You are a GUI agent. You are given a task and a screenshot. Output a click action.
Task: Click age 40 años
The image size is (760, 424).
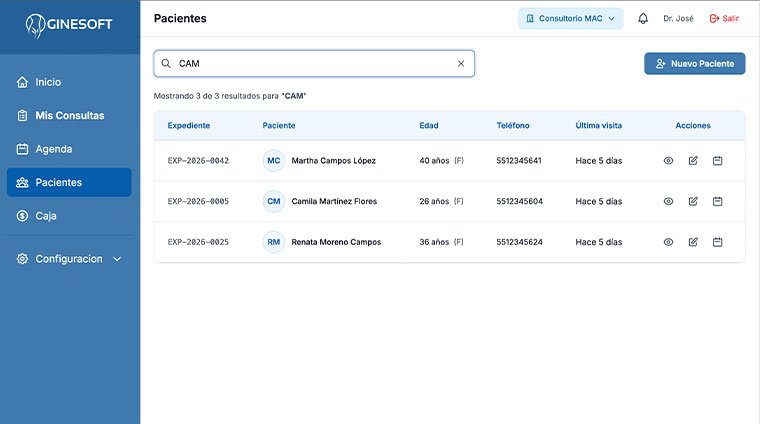(434, 161)
